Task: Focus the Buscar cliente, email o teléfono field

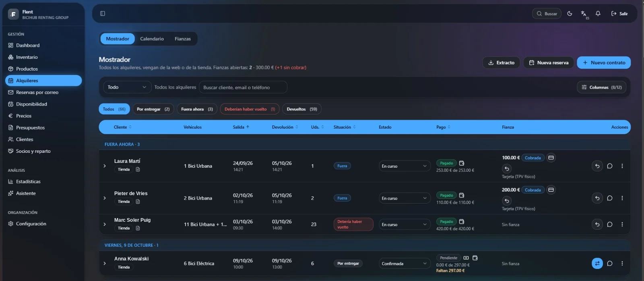Action: pyautogui.click(x=243, y=87)
